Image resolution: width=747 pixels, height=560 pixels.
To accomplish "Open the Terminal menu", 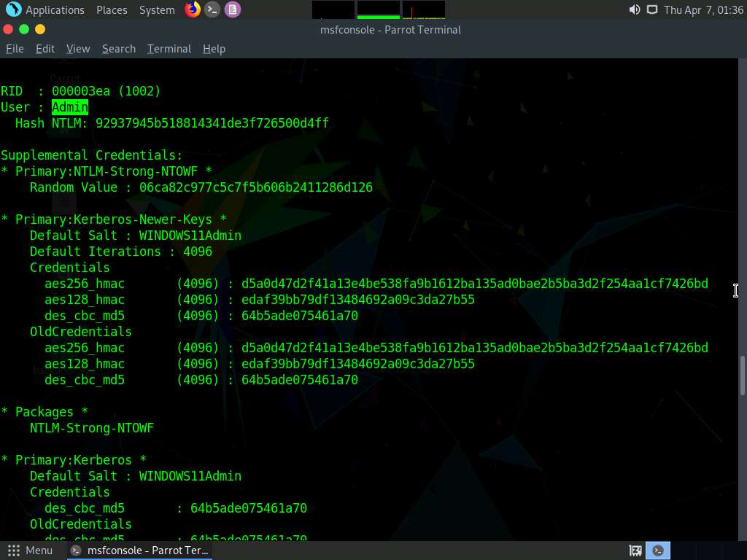I will (x=169, y=48).
